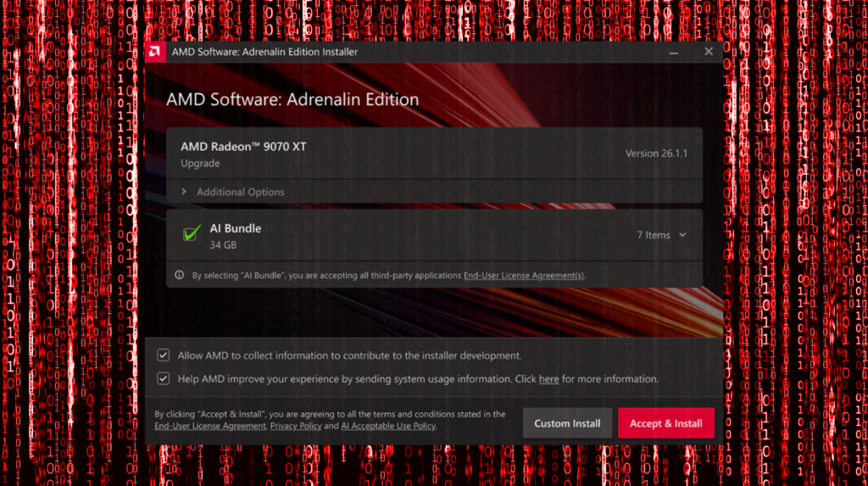Open the Privacy Policy link
868x486 pixels.
(x=296, y=426)
